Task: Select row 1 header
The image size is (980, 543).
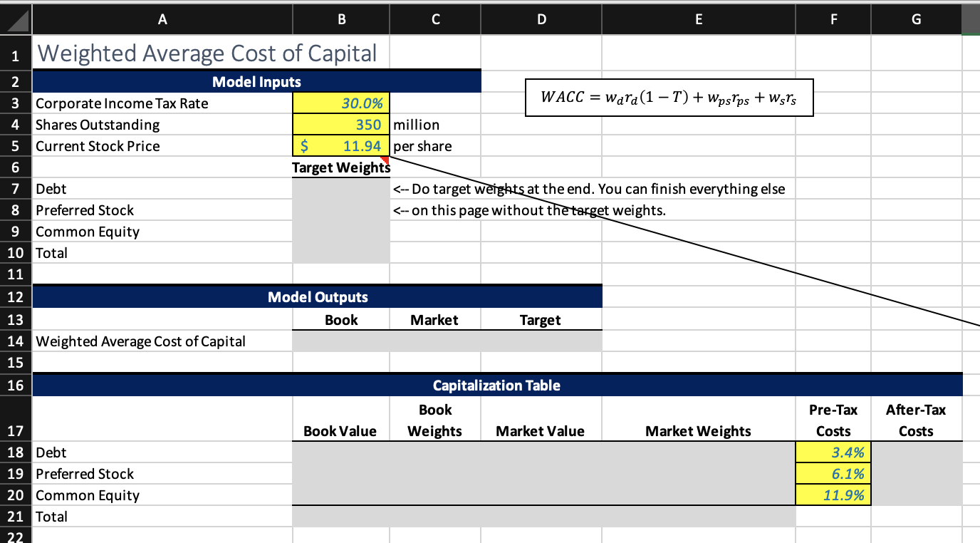Action: point(16,53)
